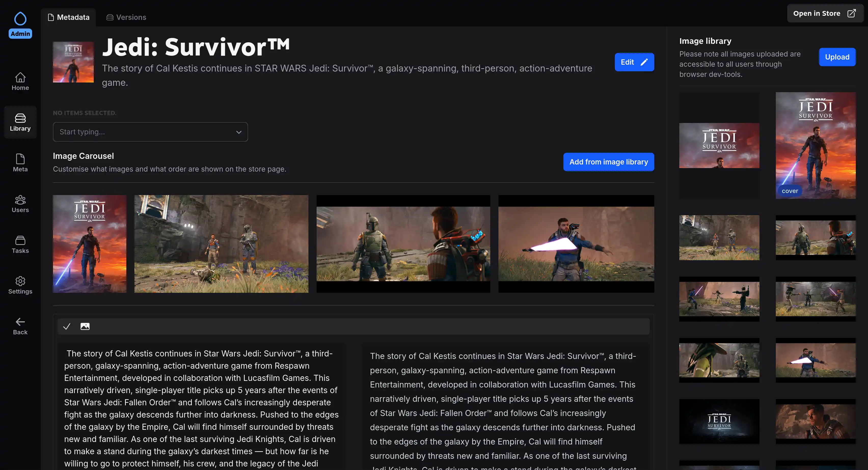Select the bounty hunter close-up carousel image
Screen dimensions: 868x470
point(403,244)
